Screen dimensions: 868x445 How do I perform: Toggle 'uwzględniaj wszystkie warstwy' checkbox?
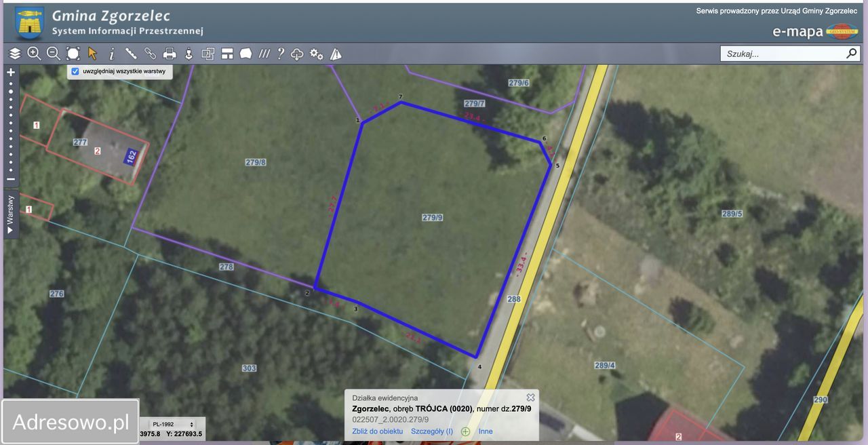click(75, 71)
